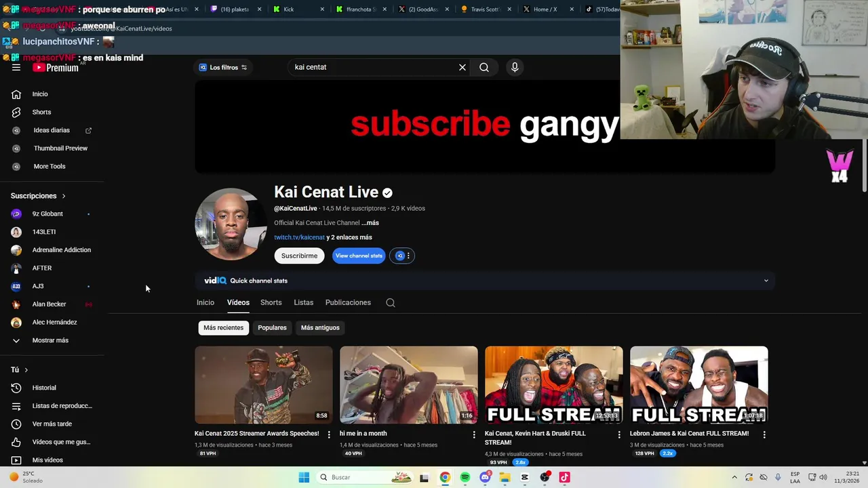The image size is (868, 488).
Task: Open Alan Becker subscription channel
Action: [x=49, y=304]
